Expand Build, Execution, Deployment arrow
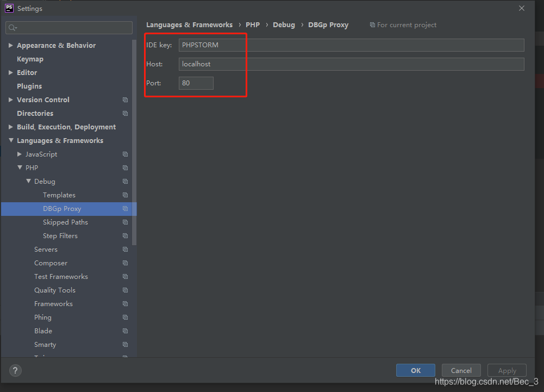The width and height of the screenshot is (544, 392). pos(11,127)
